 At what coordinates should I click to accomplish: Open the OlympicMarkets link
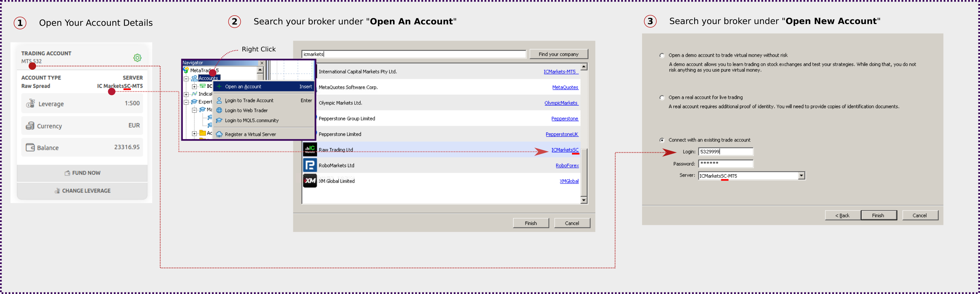(x=562, y=103)
